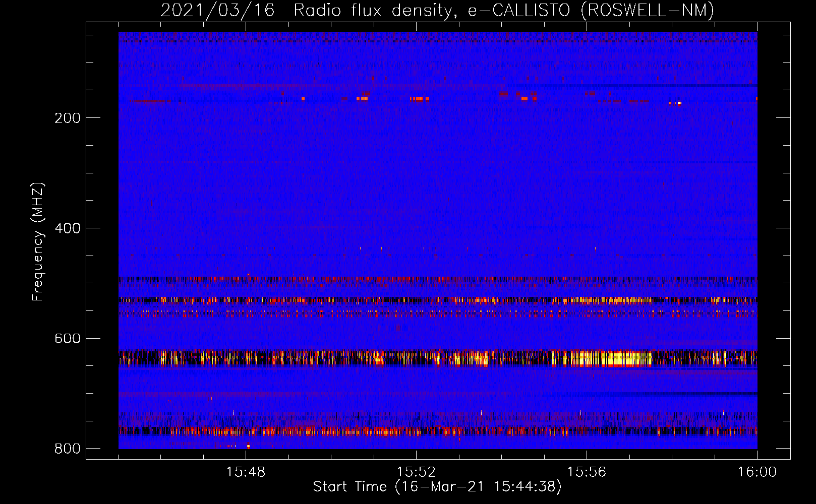This screenshot has height=504, width=816.
Task: Click the '15:56' time tick label
Action: point(587,472)
